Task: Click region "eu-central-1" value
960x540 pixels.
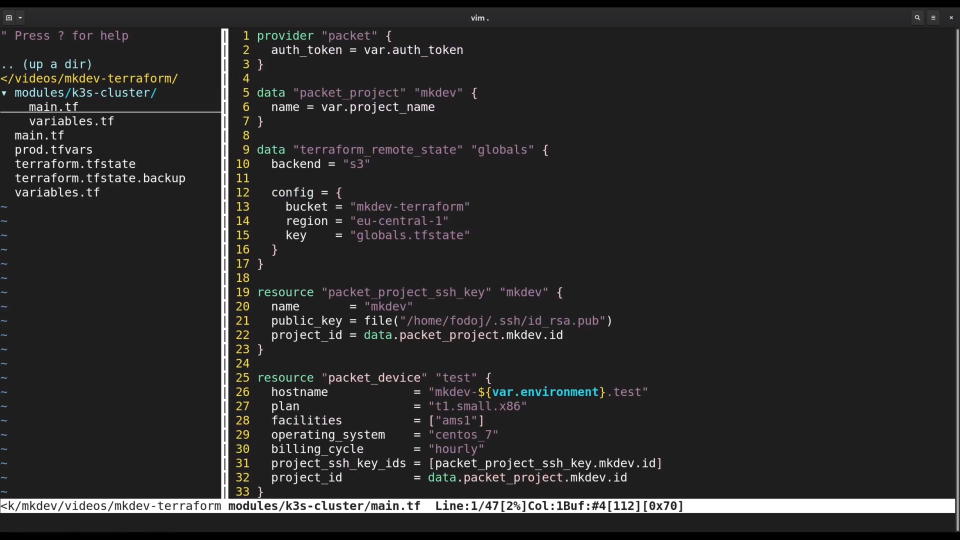Action: click(399, 221)
